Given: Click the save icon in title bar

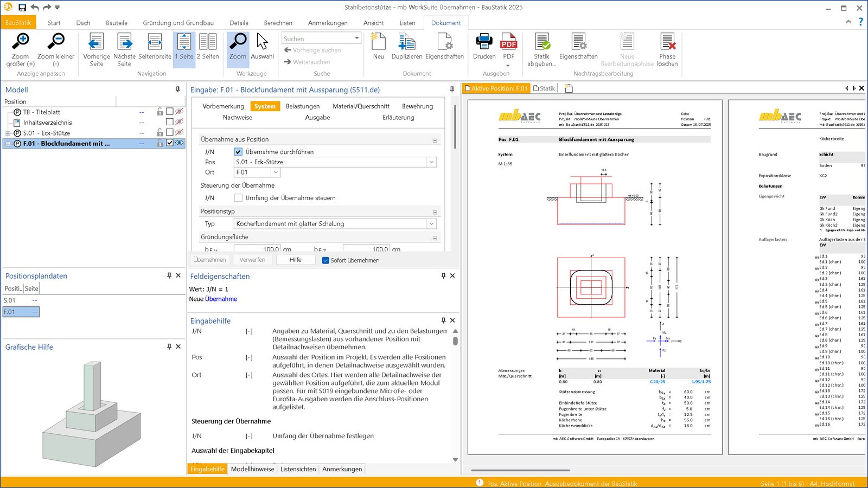Looking at the screenshot, I should [22, 8].
